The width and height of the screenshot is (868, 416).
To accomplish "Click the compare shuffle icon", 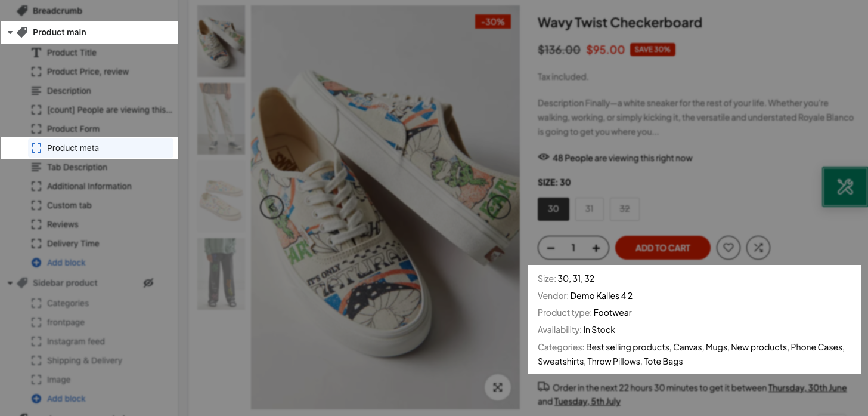I will [x=758, y=248].
